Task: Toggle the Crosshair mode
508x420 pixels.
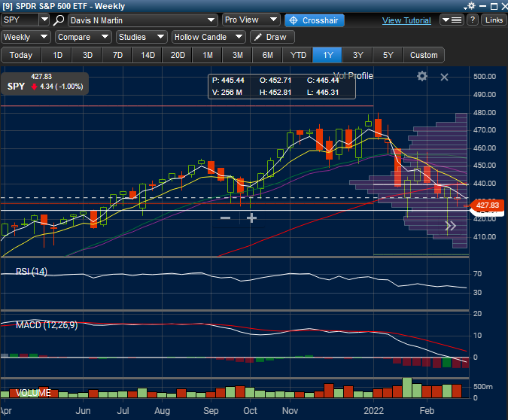Action: click(x=315, y=20)
